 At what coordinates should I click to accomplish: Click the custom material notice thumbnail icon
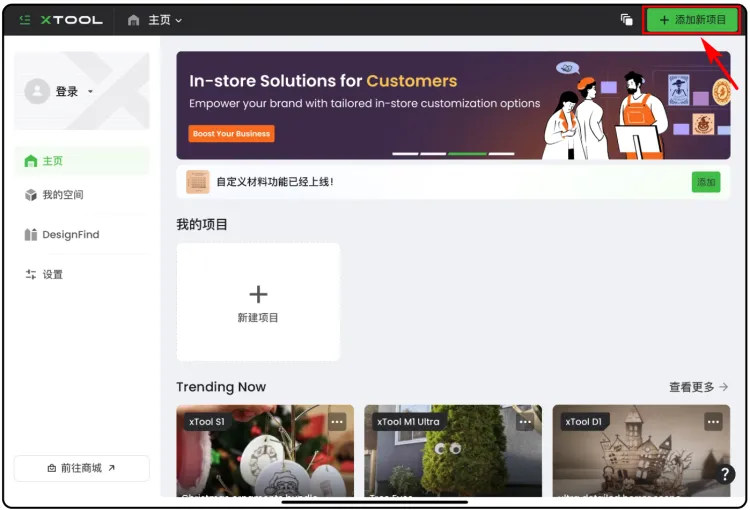[198, 182]
